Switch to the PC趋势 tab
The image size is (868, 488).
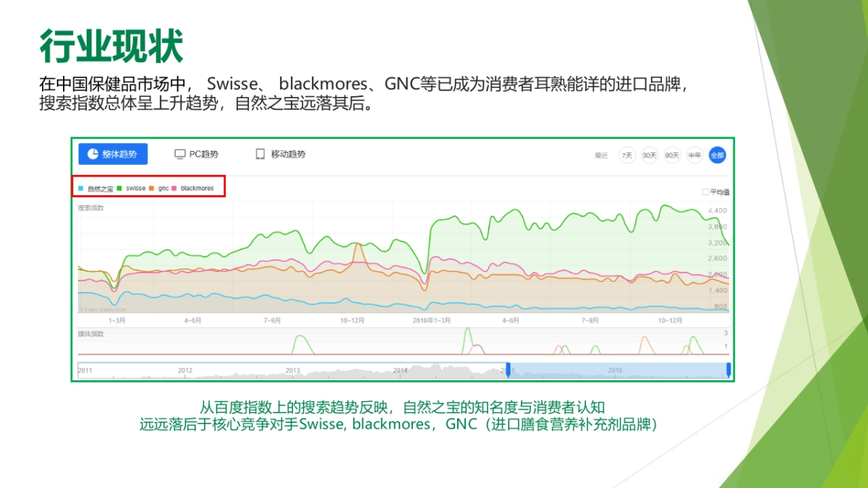197,154
